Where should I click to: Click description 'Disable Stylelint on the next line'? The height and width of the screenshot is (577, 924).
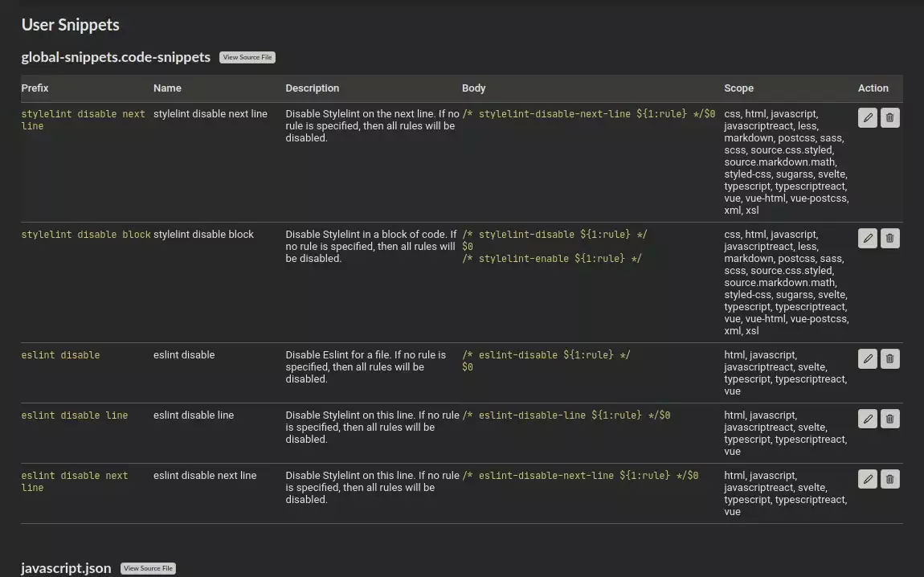[x=373, y=125]
